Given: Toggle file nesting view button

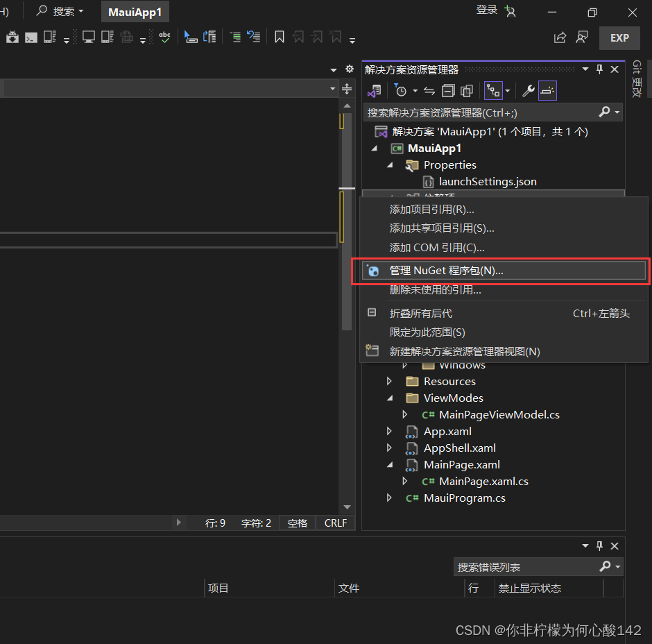Looking at the screenshot, I should 494,91.
